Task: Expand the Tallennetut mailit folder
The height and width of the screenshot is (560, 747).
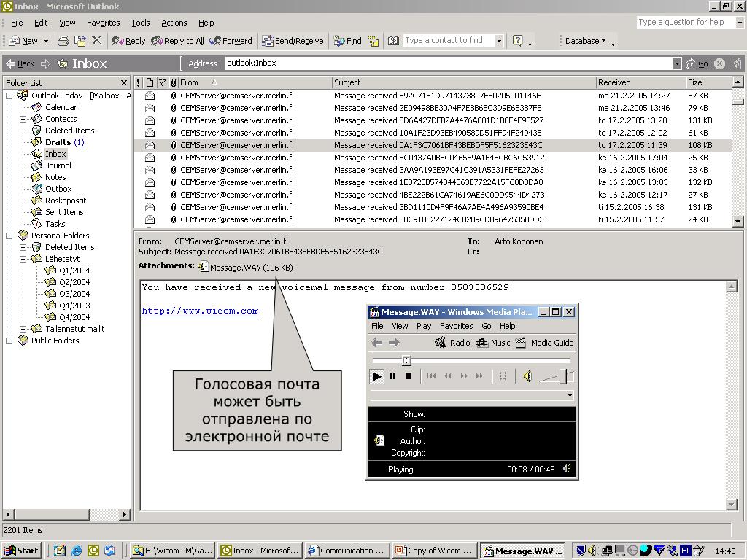Action: [23, 329]
